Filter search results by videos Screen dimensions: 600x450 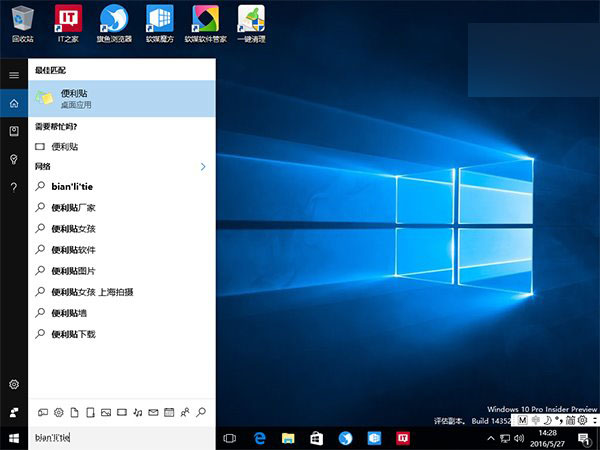[122, 412]
